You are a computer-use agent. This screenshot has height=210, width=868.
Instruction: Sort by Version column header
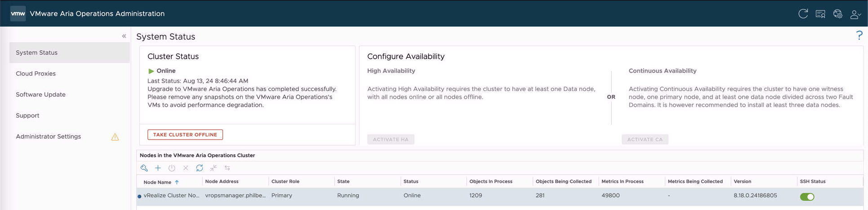click(x=743, y=181)
